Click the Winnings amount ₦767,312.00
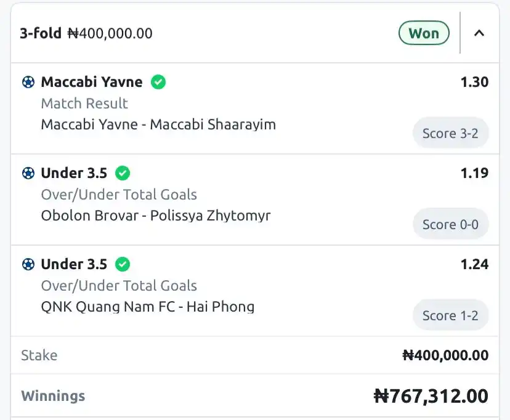 [431, 396]
